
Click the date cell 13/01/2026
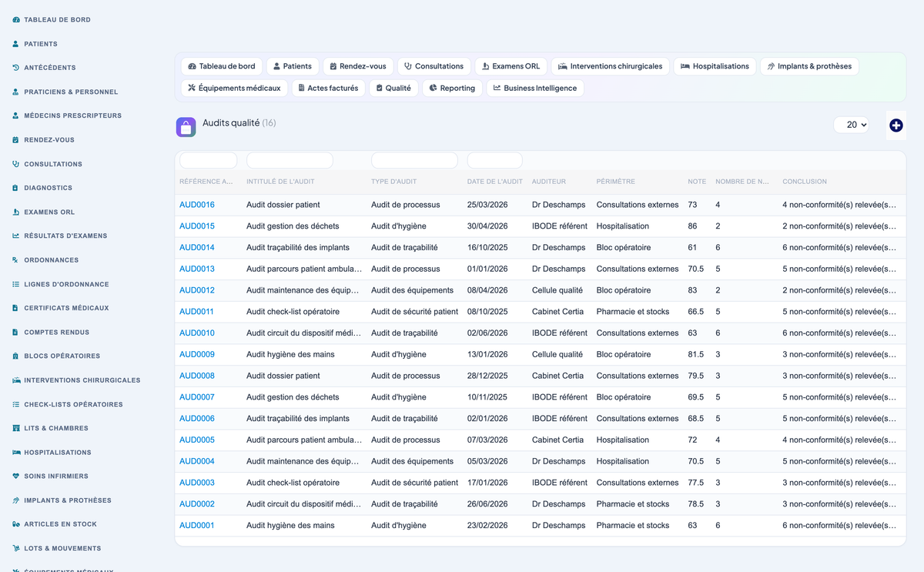(487, 354)
